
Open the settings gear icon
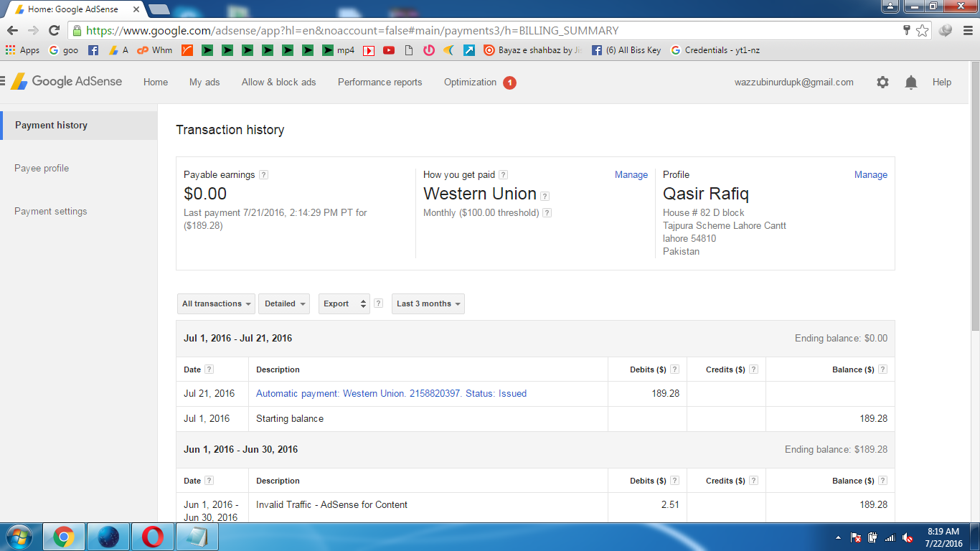[x=882, y=83]
